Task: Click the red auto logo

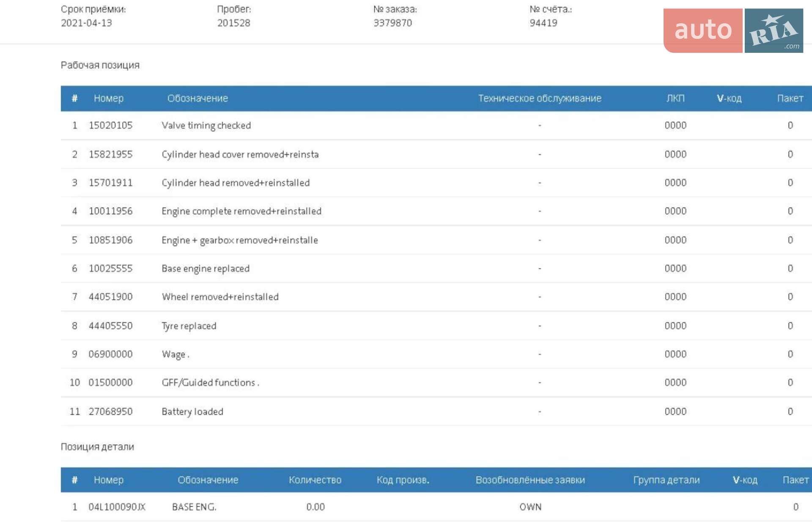Action: (x=702, y=30)
